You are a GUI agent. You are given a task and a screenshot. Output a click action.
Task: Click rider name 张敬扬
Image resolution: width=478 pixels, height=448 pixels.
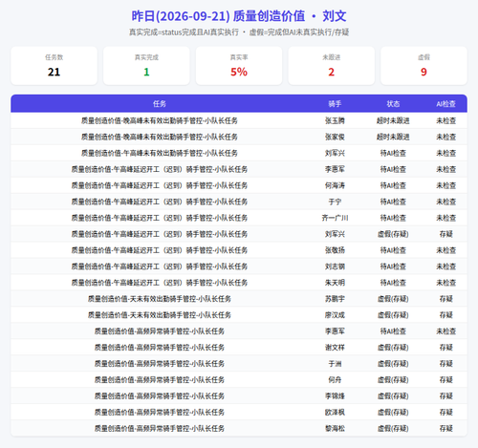[x=335, y=250]
